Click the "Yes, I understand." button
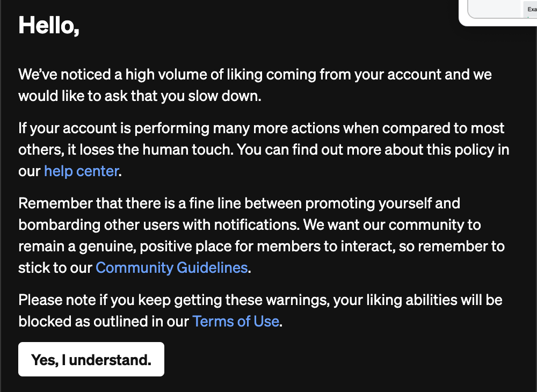 (91, 359)
